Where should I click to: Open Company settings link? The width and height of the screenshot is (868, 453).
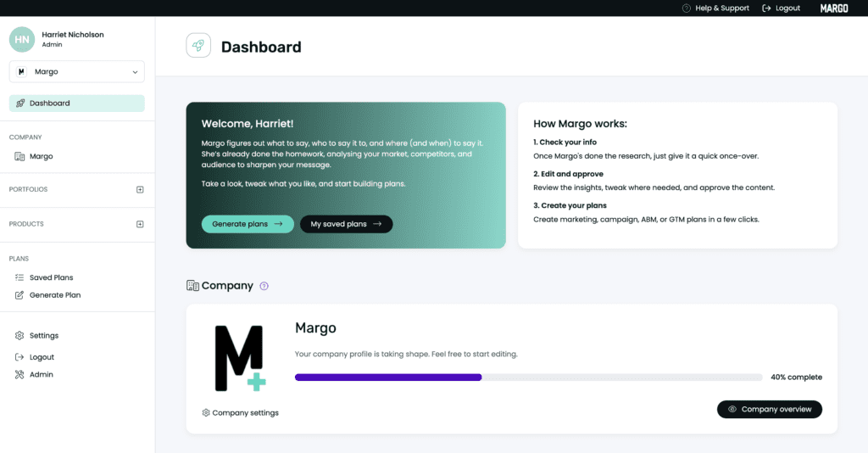[240, 413]
